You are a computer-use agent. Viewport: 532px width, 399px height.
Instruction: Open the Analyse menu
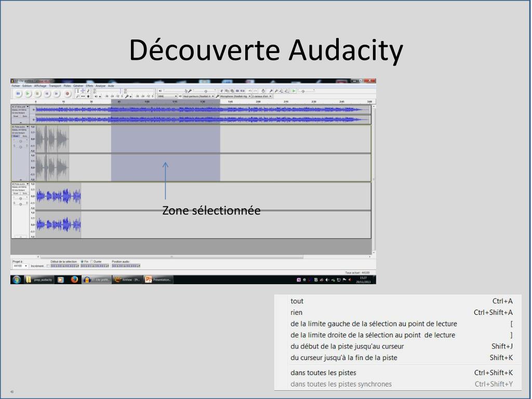click(x=100, y=86)
